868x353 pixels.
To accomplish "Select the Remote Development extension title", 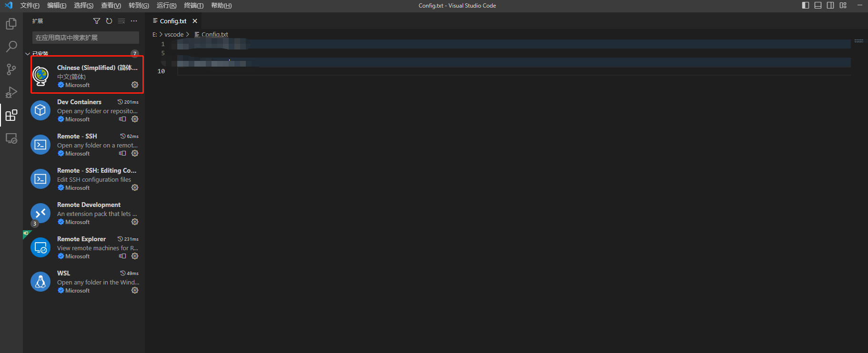I will (x=89, y=205).
